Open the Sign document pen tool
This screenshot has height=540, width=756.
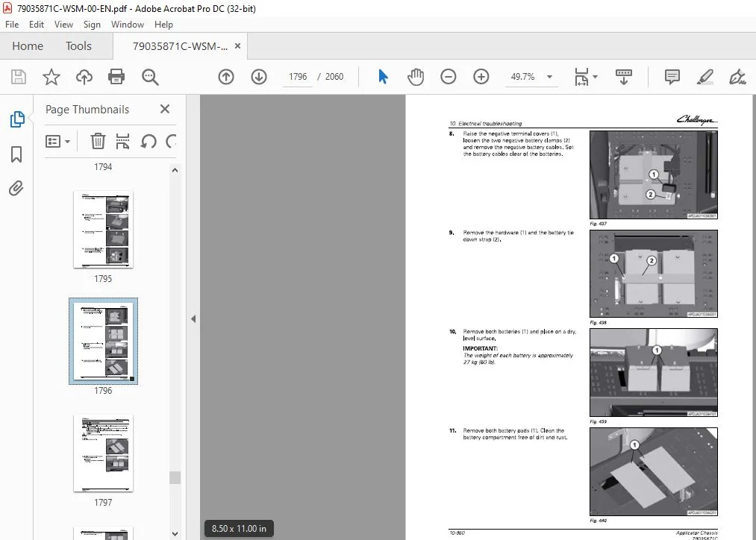click(737, 77)
